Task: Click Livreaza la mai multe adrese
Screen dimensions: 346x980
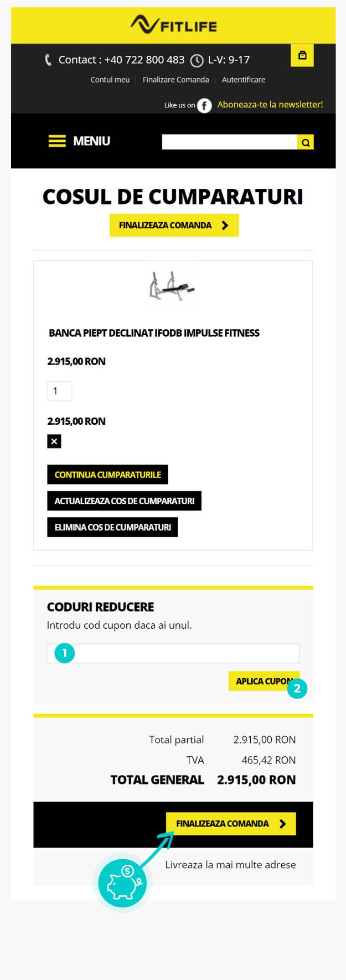Action: (230, 865)
